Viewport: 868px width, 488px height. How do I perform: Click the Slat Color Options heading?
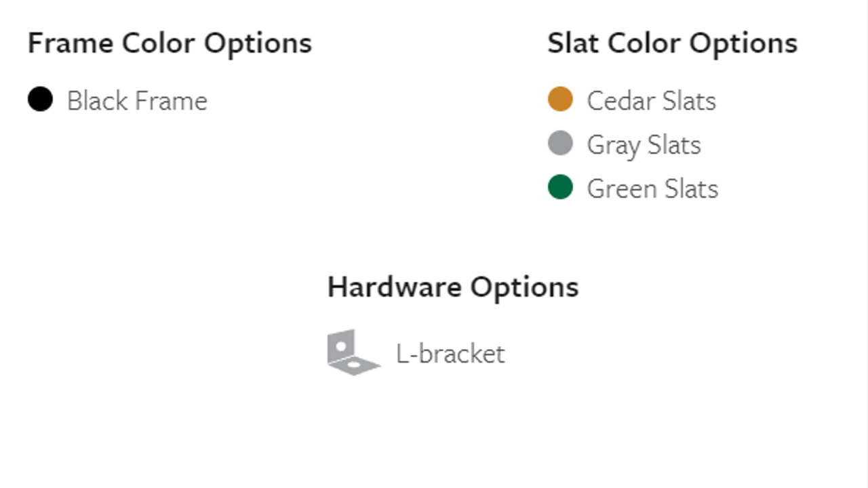point(672,44)
